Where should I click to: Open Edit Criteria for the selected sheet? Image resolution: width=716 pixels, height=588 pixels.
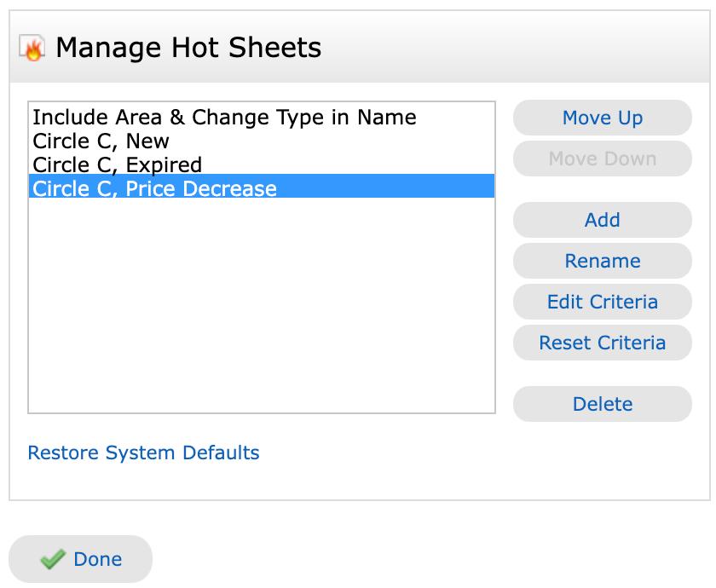[602, 302]
